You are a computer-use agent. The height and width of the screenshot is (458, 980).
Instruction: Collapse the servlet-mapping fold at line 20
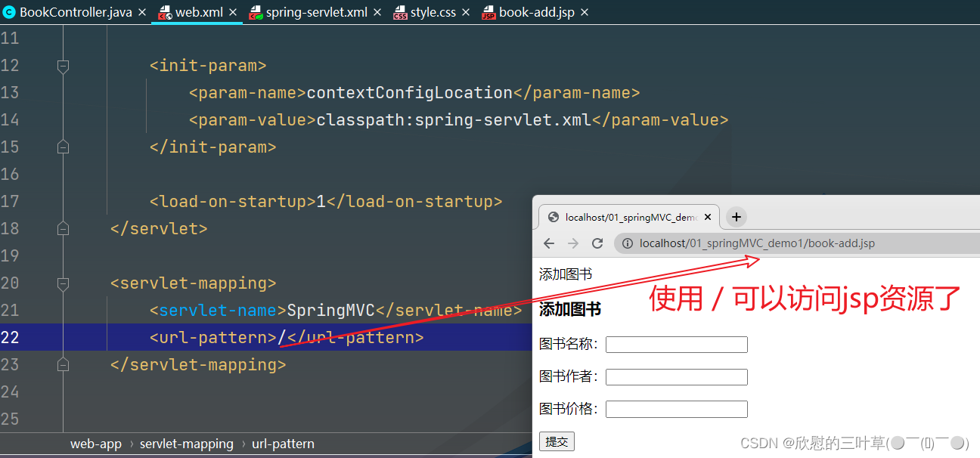pyautogui.click(x=64, y=283)
